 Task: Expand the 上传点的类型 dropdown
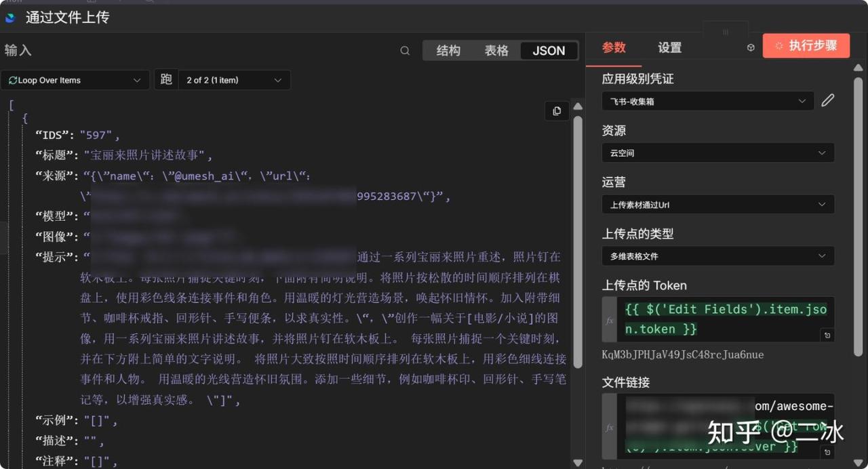pyautogui.click(x=717, y=256)
